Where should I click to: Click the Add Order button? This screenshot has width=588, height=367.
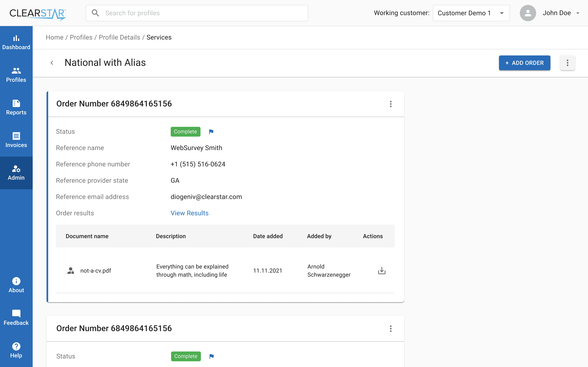click(524, 63)
